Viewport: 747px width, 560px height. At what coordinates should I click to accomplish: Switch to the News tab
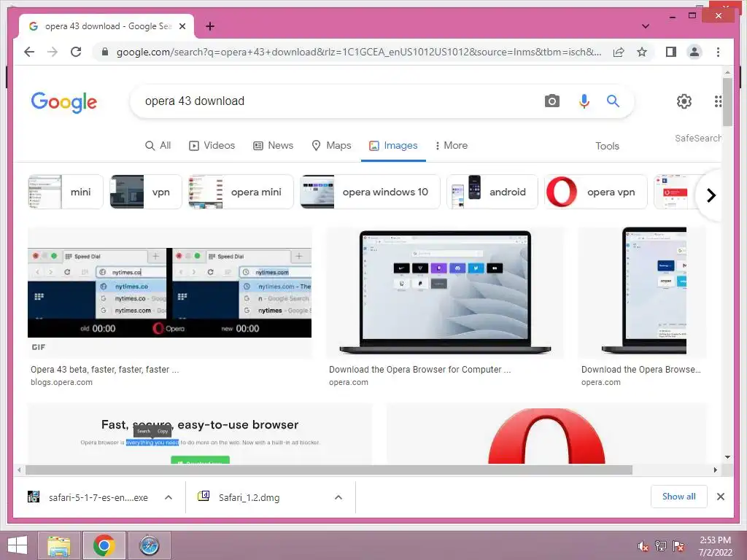[x=273, y=146]
